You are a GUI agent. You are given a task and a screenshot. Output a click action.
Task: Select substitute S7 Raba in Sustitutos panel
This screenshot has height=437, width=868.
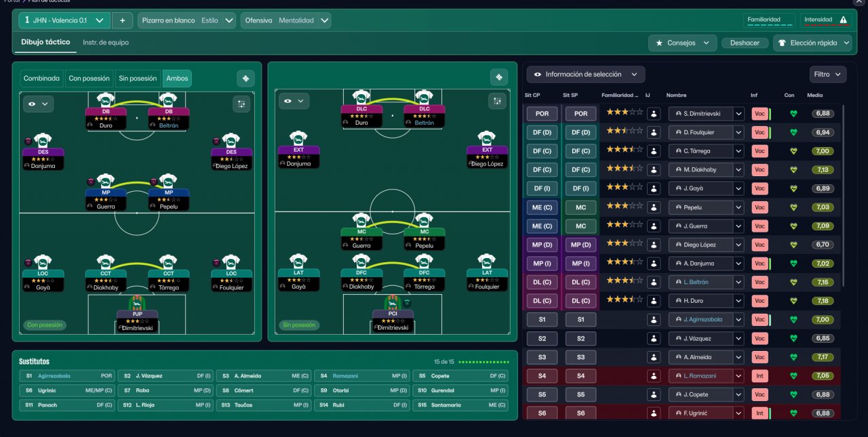pyautogui.click(x=165, y=390)
